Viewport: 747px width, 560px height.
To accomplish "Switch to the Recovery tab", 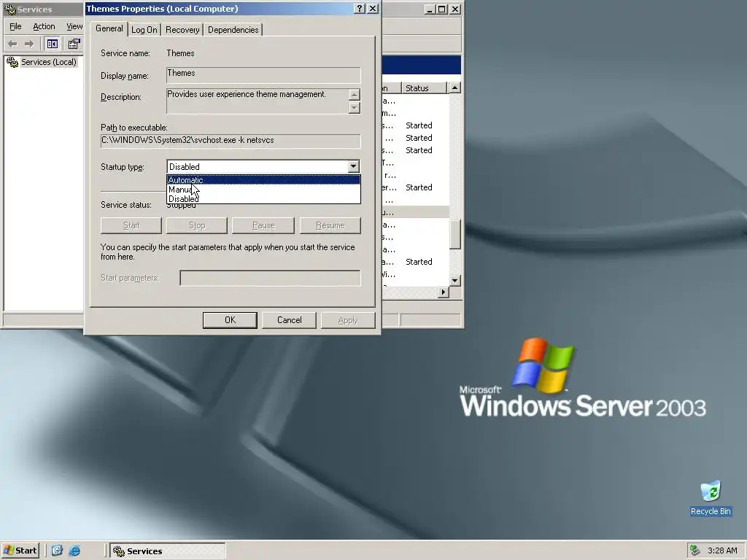I will [x=182, y=29].
